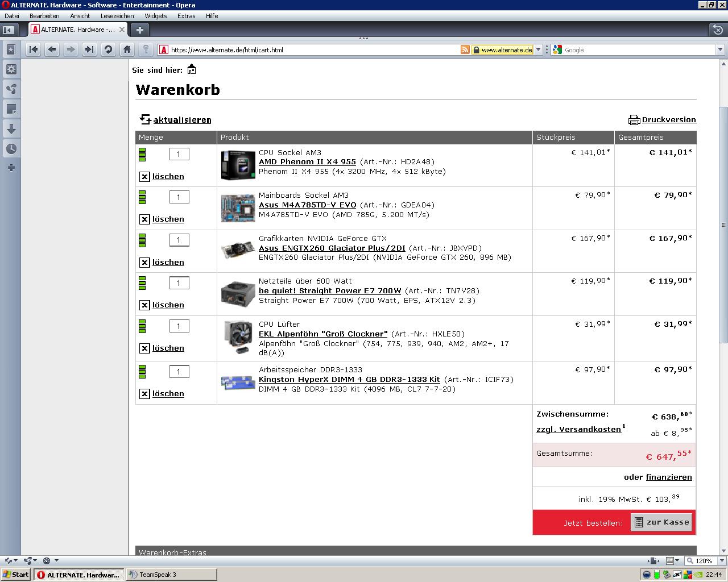Screen dimensions: 728x582
Task: Click löschen for the Asus ENGTX260 row
Action: [x=168, y=263]
